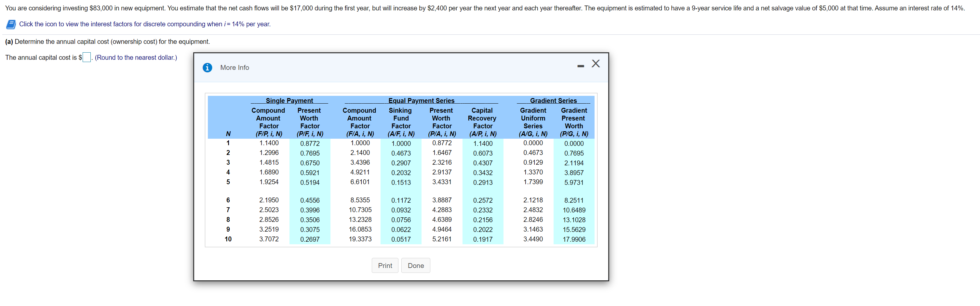The height and width of the screenshot is (306, 980).
Task: Close the More Info dialog
Action: click(x=596, y=63)
